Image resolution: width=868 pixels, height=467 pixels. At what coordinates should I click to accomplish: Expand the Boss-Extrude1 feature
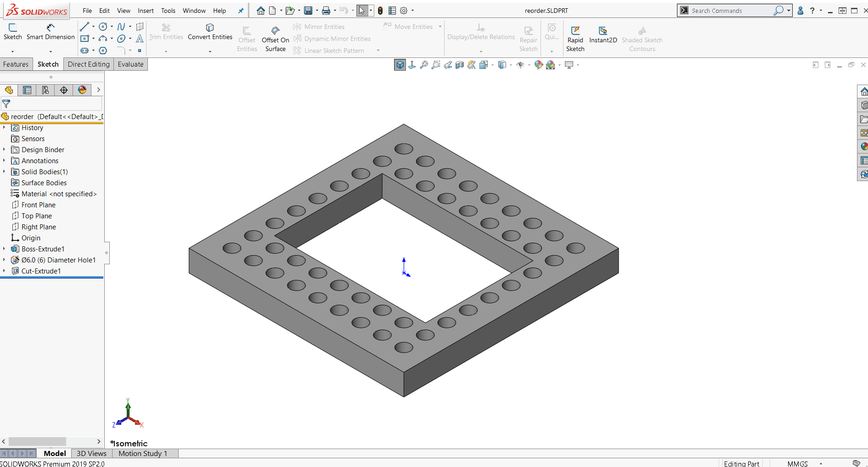point(4,249)
